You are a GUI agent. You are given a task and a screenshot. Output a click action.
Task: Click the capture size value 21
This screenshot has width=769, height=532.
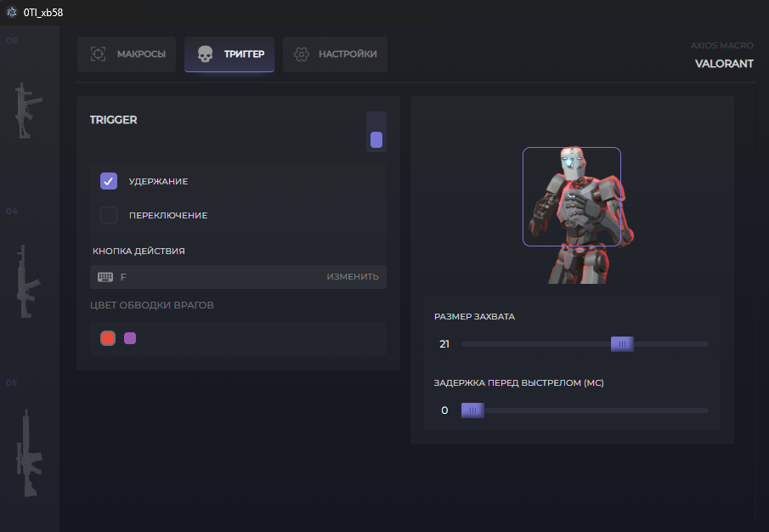(444, 344)
